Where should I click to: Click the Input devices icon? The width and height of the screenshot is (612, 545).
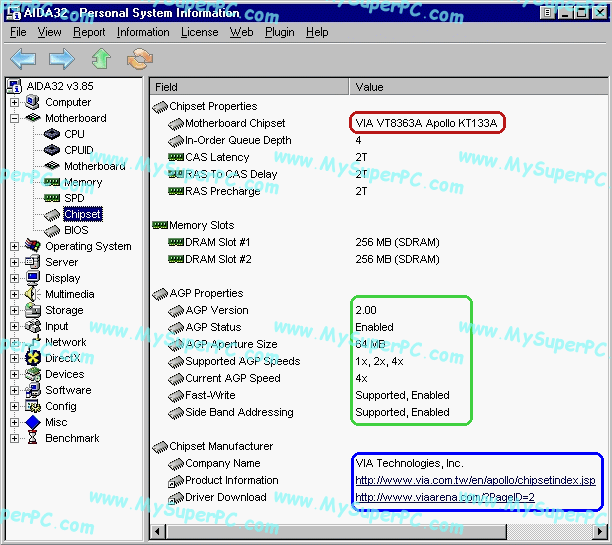point(32,326)
